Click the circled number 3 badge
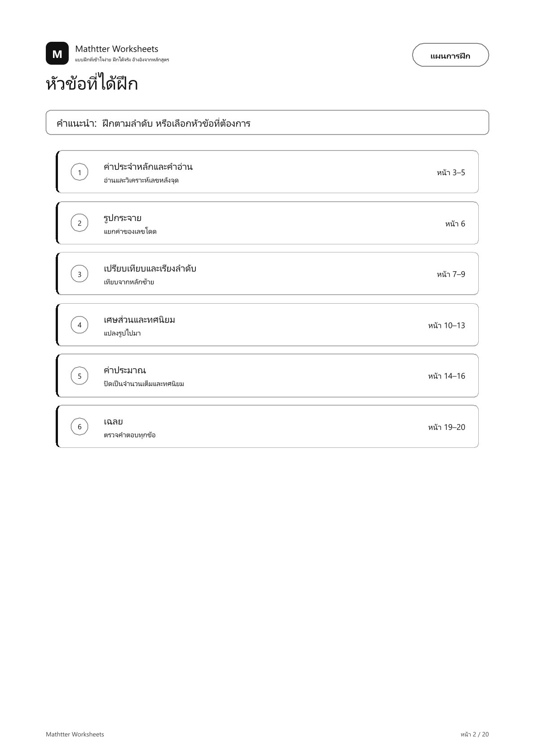Image resolution: width=534 pixels, height=756 pixels. click(79, 274)
